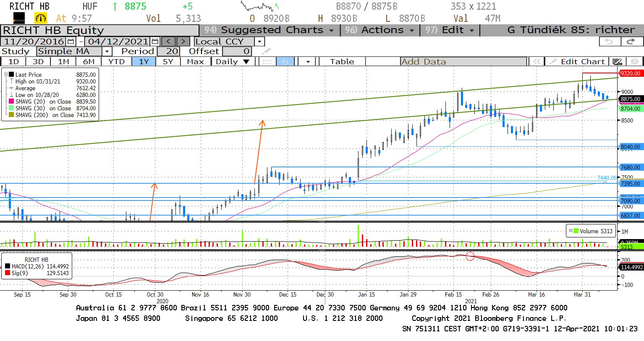Click the red circle marker on MACD

pos(470,256)
